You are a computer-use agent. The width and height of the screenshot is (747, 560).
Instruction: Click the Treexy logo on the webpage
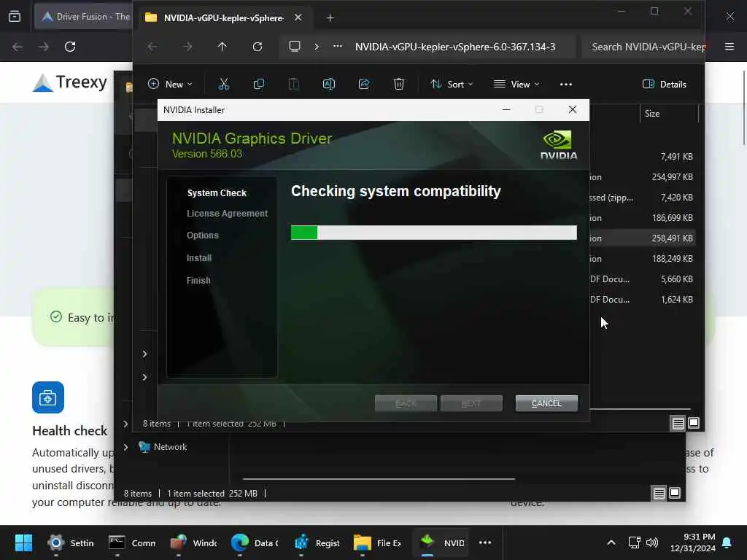pyautogui.click(x=70, y=82)
